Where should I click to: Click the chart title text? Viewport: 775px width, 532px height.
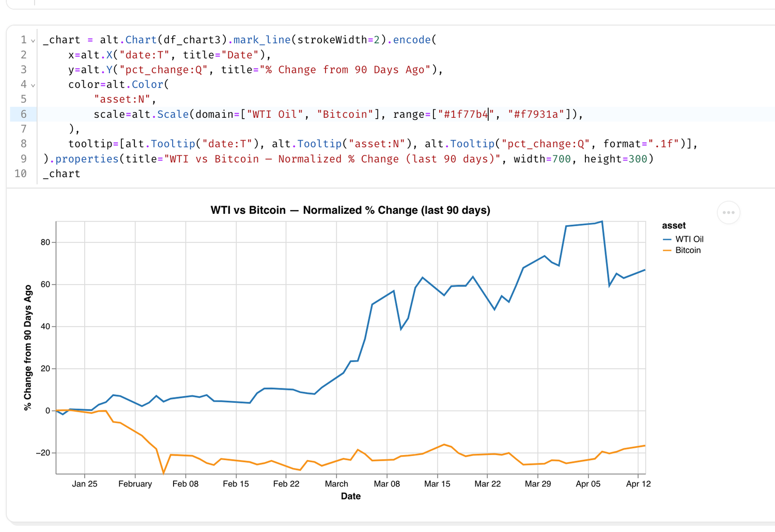(x=350, y=210)
